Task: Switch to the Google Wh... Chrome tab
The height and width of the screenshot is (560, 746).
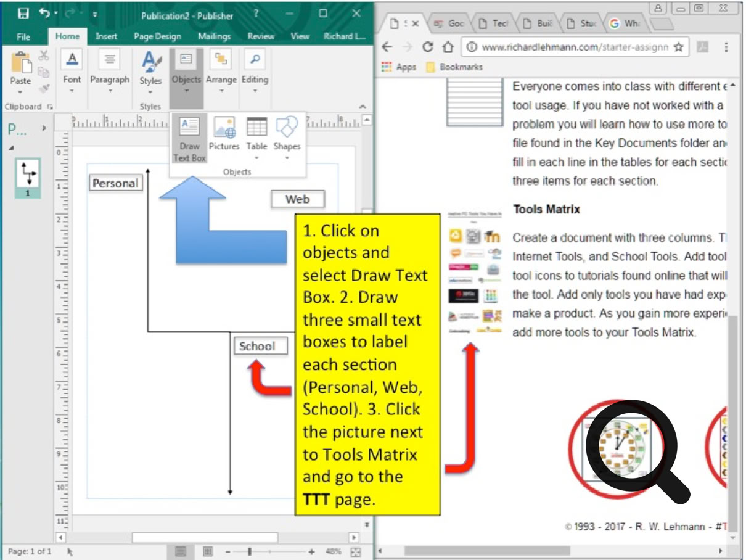Action: (x=626, y=23)
